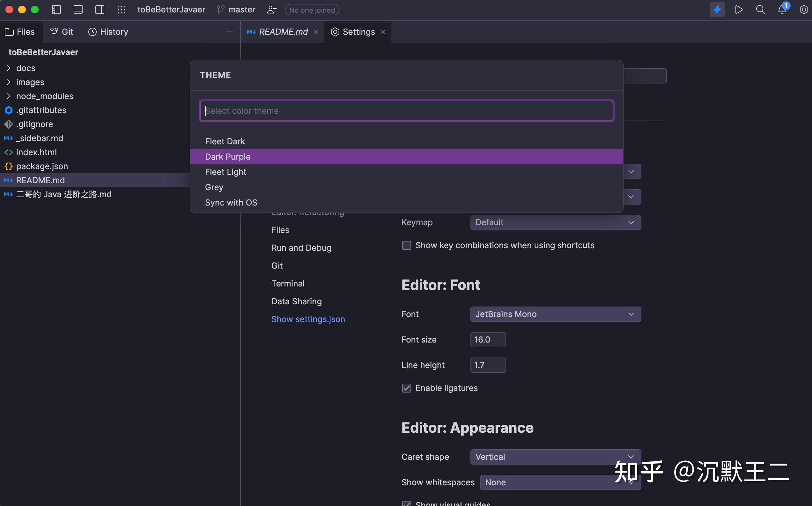Switch to the History panel tab
Image resolution: width=812 pixels, height=506 pixels.
(108, 32)
